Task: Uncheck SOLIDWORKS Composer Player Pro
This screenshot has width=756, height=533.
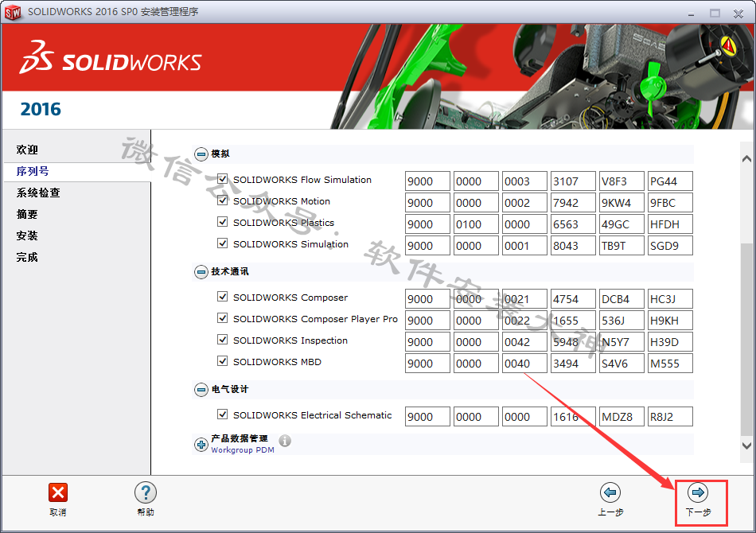Action: (222, 318)
